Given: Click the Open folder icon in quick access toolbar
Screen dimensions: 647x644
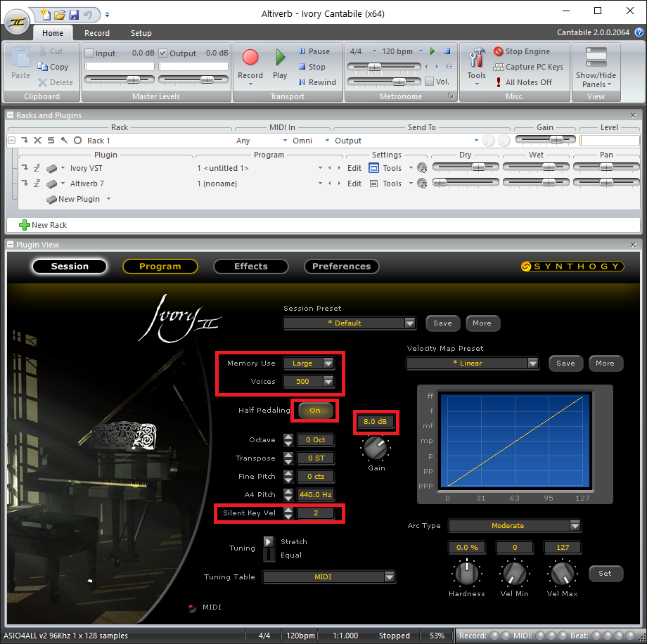Looking at the screenshot, I should (x=60, y=15).
